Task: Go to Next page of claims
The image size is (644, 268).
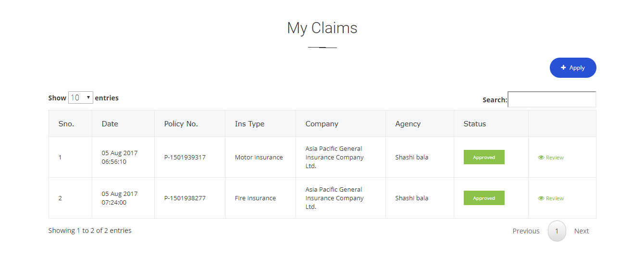Action: pos(582,231)
